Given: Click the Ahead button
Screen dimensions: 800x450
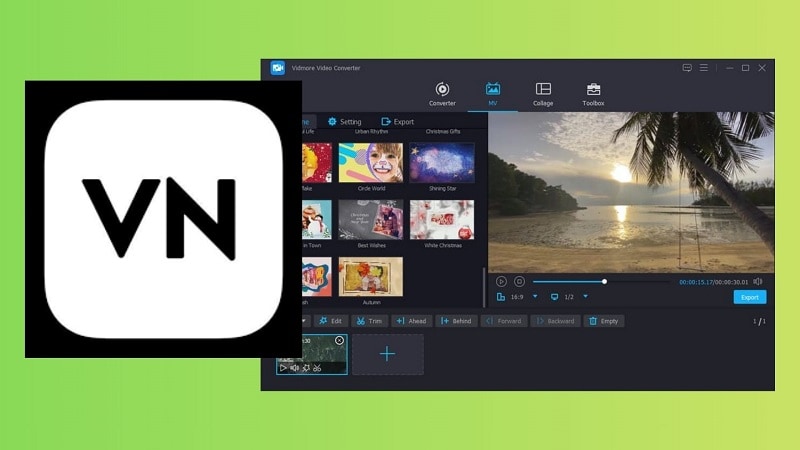Looking at the screenshot, I should pos(411,321).
